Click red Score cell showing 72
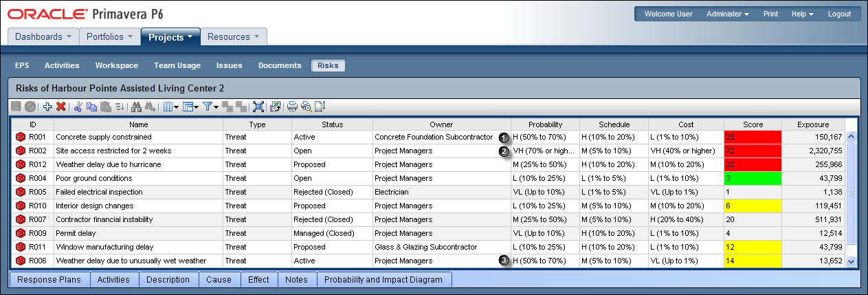The width and height of the screenshot is (868, 295). pyautogui.click(x=753, y=151)
